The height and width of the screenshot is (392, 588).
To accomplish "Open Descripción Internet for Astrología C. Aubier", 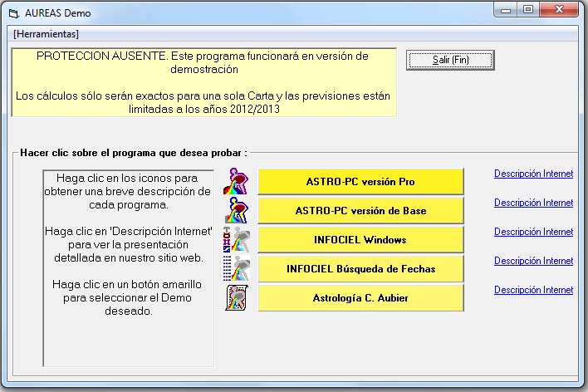I will tap(534, 290).
